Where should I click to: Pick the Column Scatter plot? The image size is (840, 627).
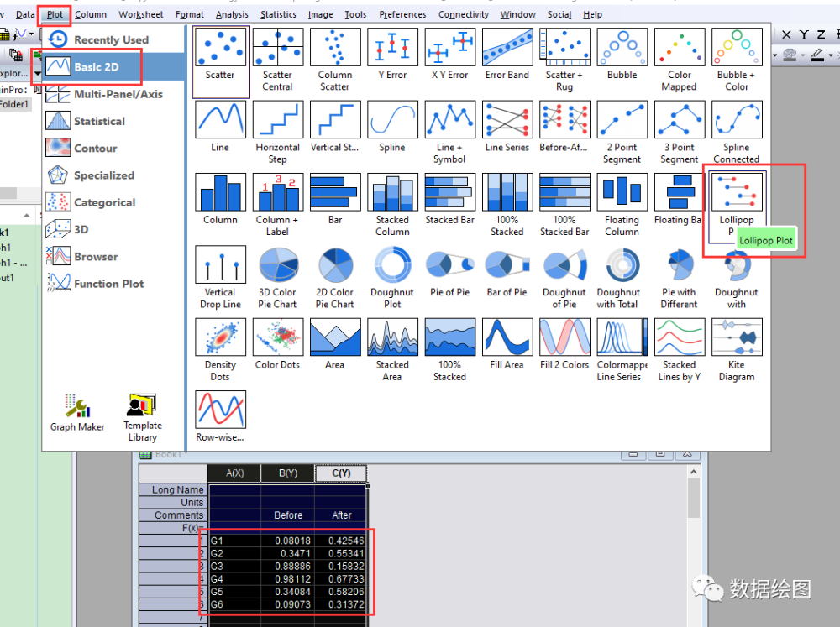coord(335,47)
